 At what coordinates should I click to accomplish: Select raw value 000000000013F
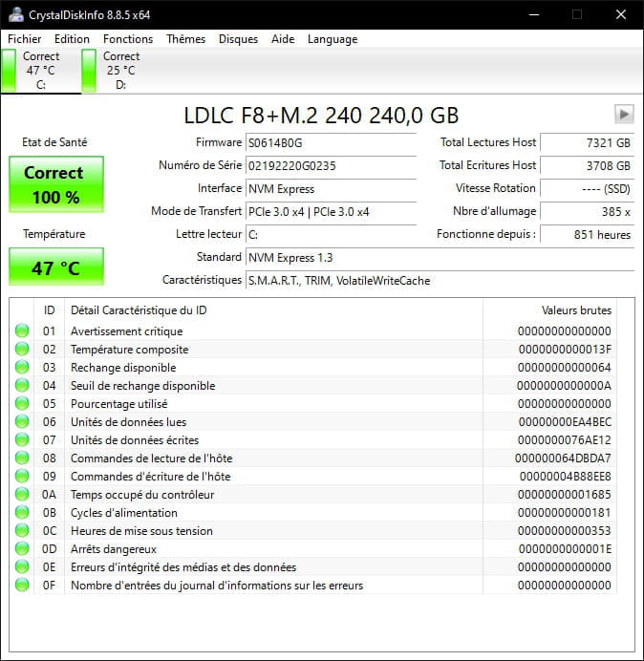tap(565, 350)
